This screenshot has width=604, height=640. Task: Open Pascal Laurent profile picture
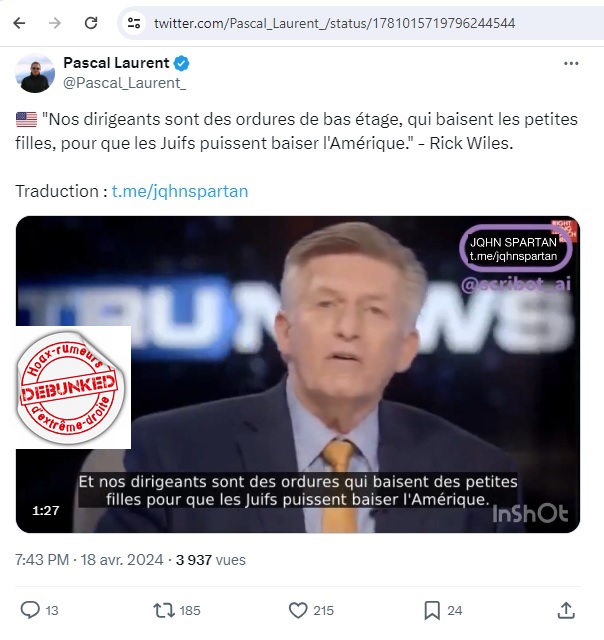[x=35, y=73]
